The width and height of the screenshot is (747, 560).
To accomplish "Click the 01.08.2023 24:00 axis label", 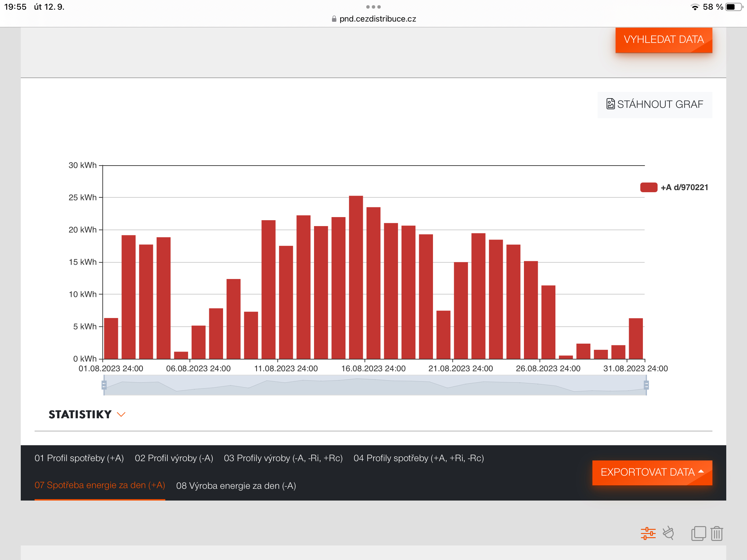I will coord(111,368).
